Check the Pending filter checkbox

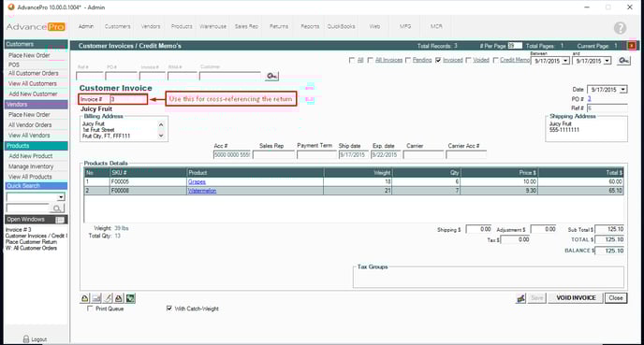[408, 60]
